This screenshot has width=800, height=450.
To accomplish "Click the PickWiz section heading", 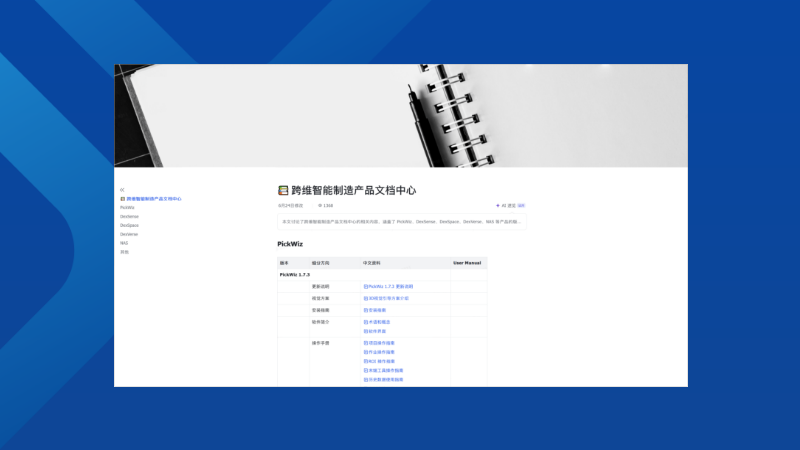I will pos(290,244).
